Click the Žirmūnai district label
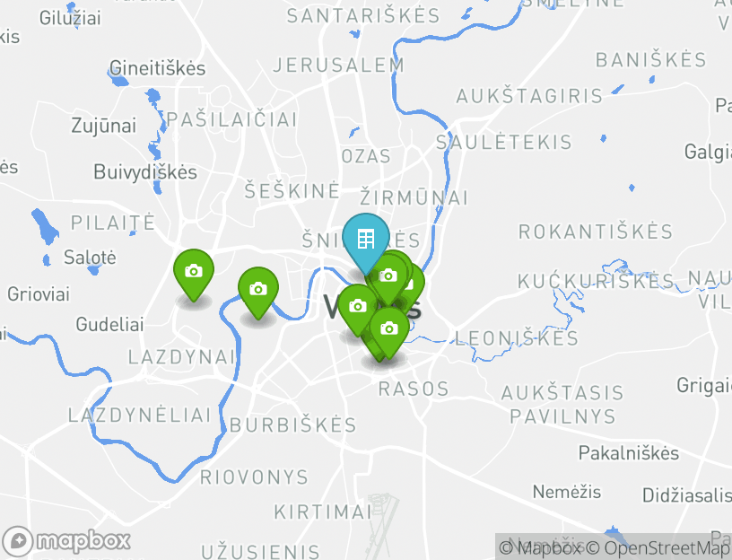732x560 pixels. pyautogui.click(x=414, y=197)
